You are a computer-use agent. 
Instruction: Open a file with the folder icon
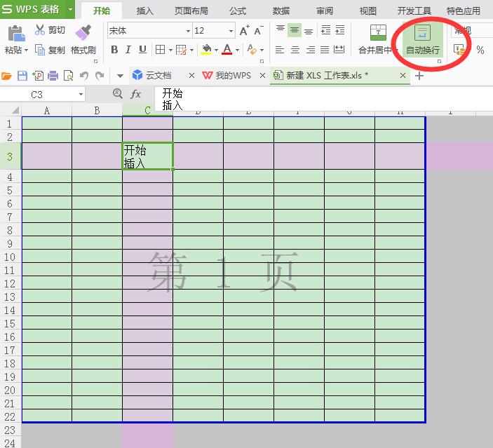(x=6, y=76)
